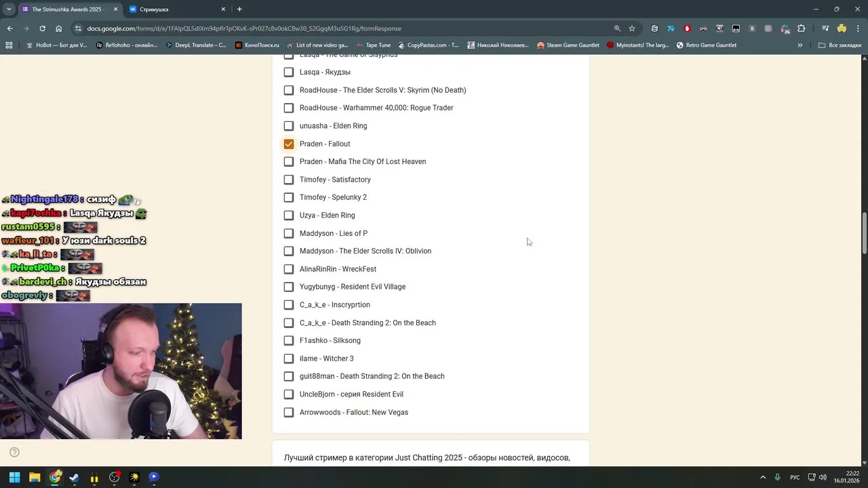Screen dimensions: 868x488
Task: Check Arrowwoods - Fallout: New Vegas checkbox
Action: (x=289, y=412)
